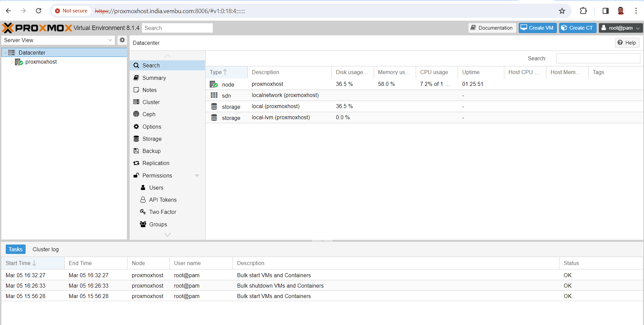Open the Notes section
The image size is (644, 325).
(167, 90)
